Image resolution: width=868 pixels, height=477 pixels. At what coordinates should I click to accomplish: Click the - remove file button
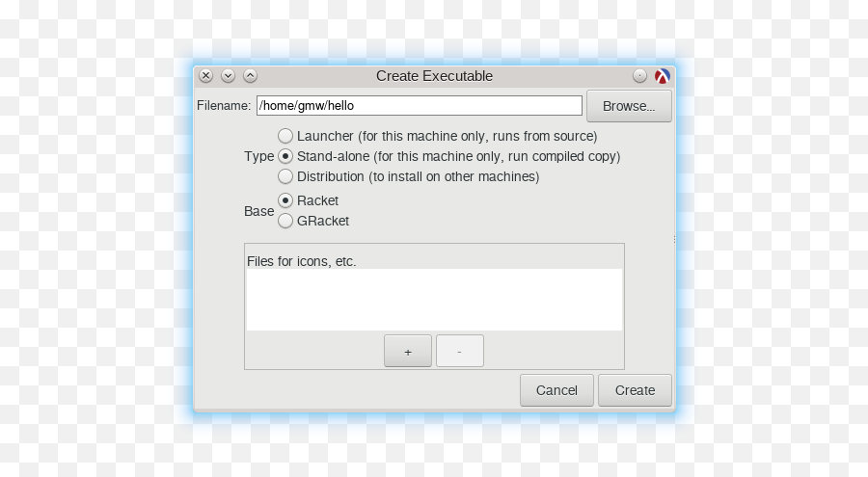click(459, 351)
